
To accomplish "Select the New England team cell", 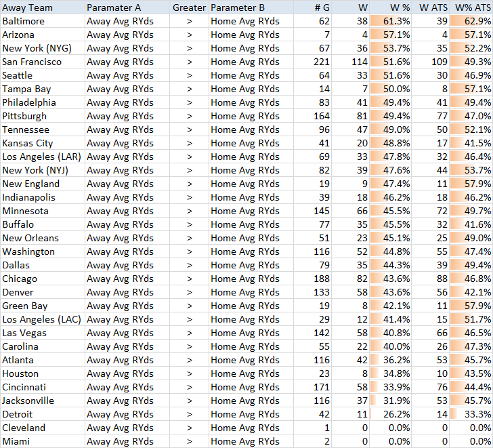I will 43,184.
